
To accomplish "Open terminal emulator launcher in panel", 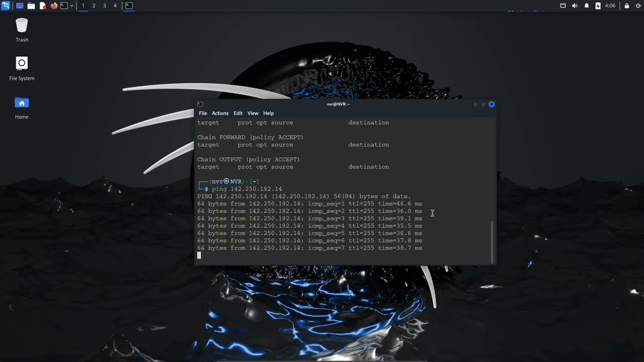I will pyautogui.click(x=64, y=6).
